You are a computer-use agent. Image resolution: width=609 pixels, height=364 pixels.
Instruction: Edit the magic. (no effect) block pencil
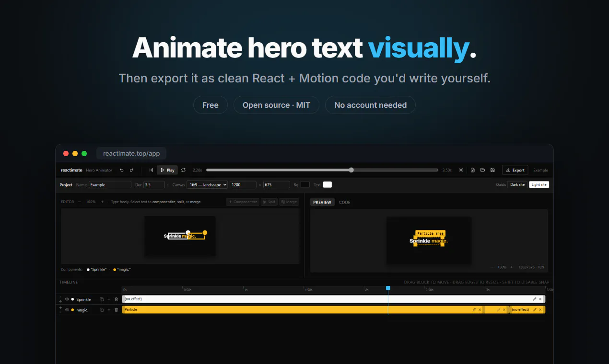coord(535,310)
